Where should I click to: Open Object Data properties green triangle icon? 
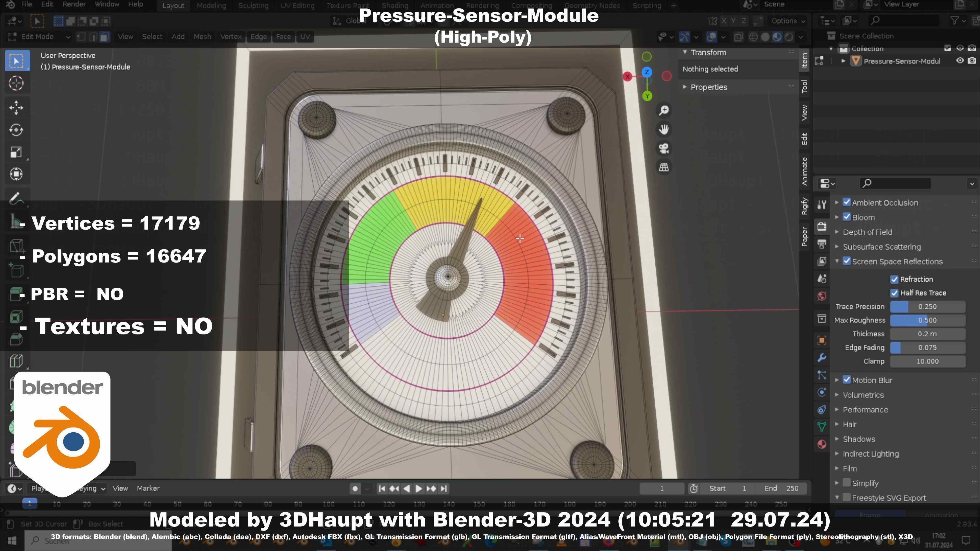point(822,427)
